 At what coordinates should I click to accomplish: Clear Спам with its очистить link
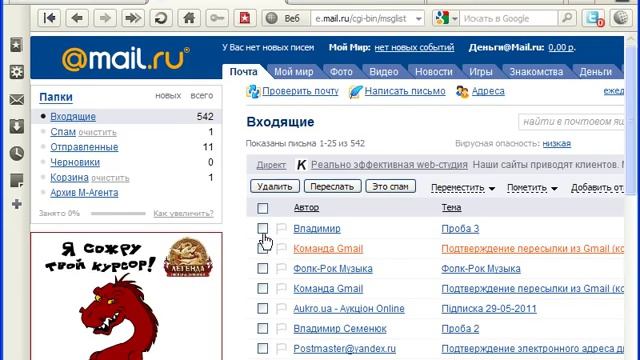pos(98,132)
